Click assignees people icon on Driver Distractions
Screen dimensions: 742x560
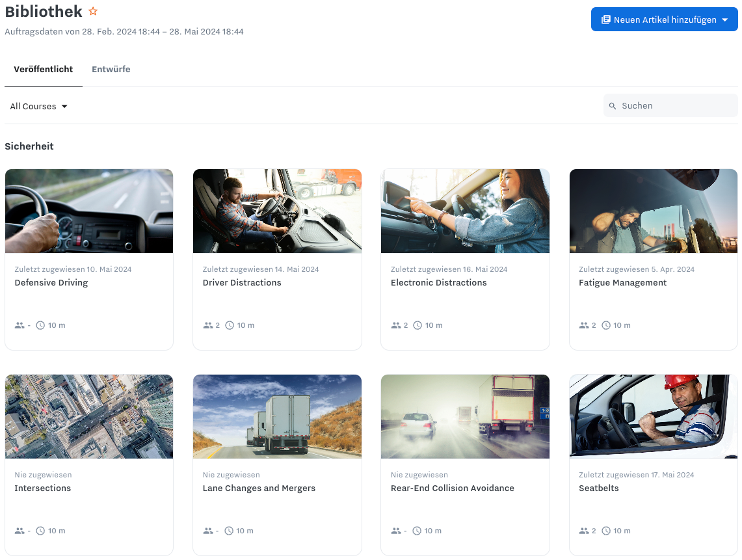pos(207,325)
